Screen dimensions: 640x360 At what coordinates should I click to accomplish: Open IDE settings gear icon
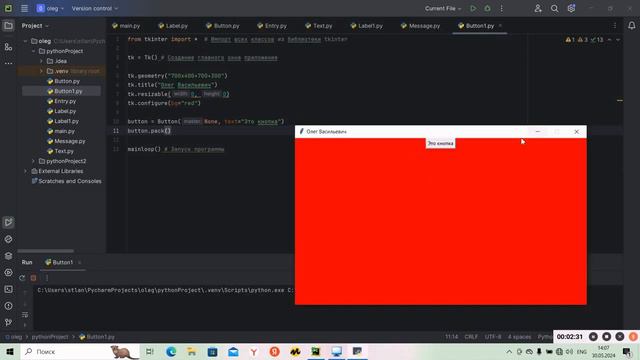571,8
